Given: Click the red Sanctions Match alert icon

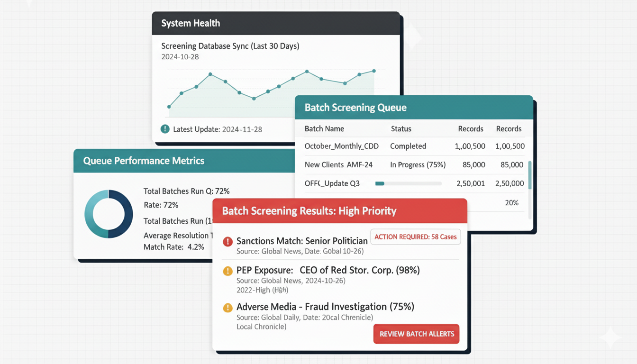Looking at the screenshot, I should pyautogui.click(x=227, y=242).
